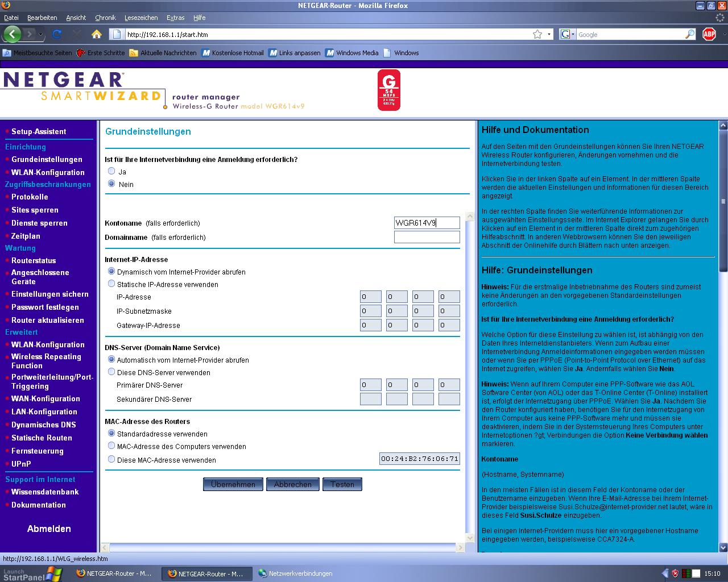This screenshot has width=728, height=582.
Task: Open the back/forward history dropdown
Action: coord(40,34)
